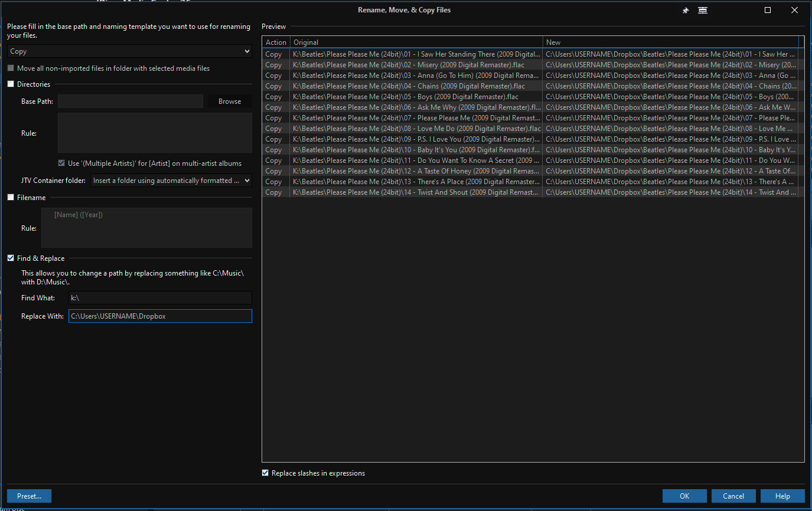Screen dimensions: 812x511
Task: Click the Find What input field
Action: 160,298
